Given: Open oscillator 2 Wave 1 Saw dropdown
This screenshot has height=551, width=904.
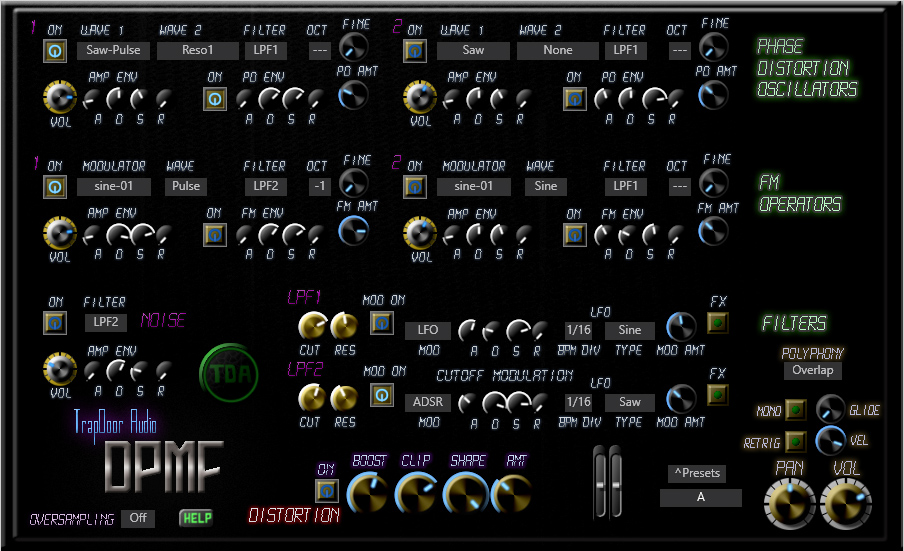Looking at the screenshot, I should [x=473, y=50].
